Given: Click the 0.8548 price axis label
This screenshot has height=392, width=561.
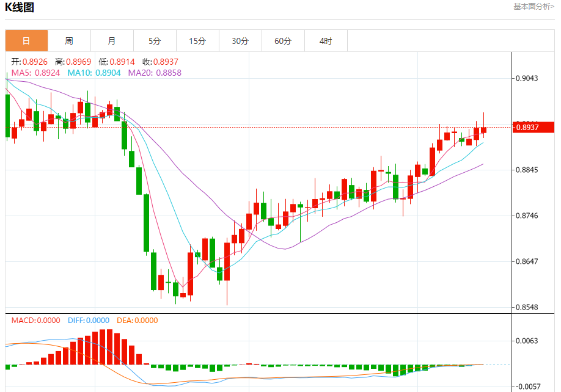Looking at the screenshot, I should pyautogui.click(x=527, y=307).
